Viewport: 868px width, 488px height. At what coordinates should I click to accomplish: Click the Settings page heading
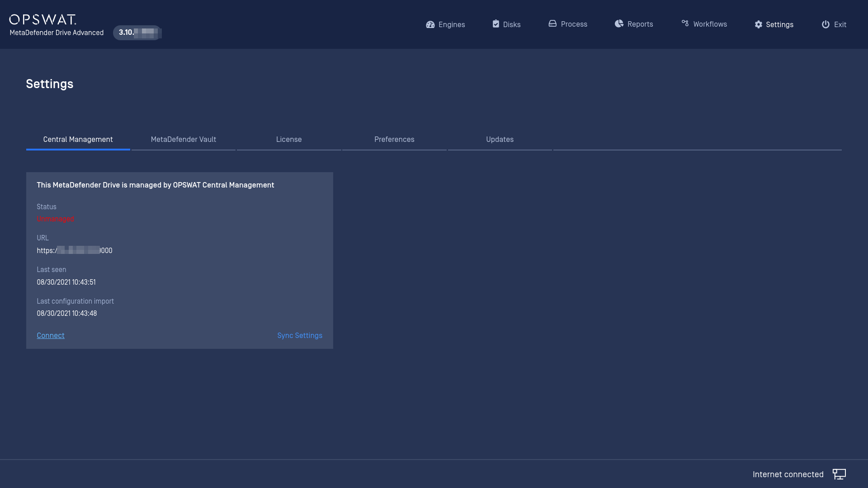click(50, 84)
